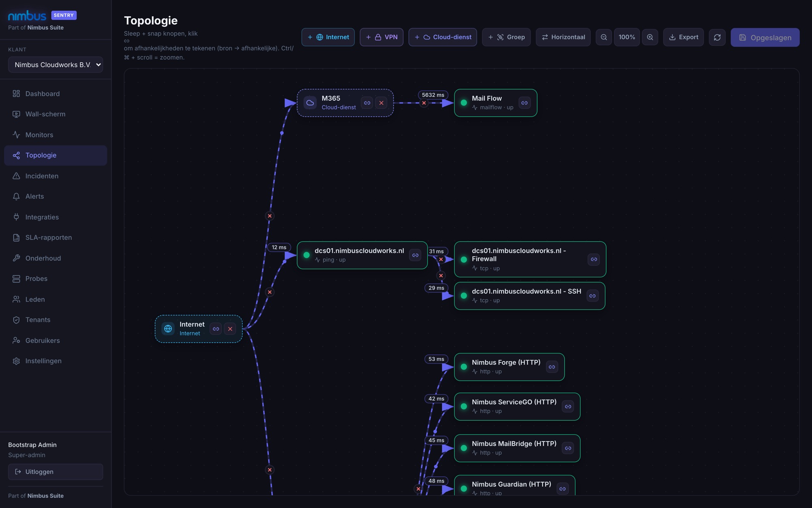Delete the M365 node with its X icon

tap(381, 103)
